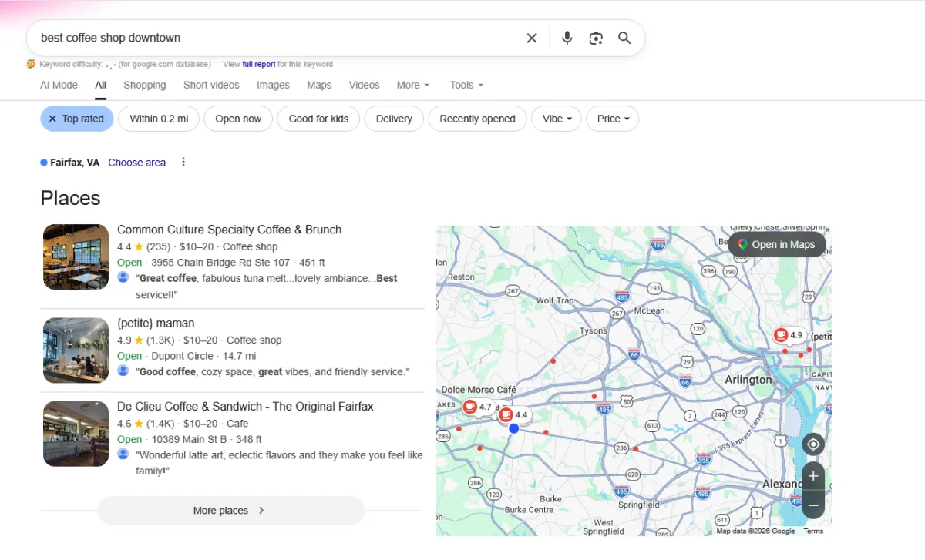
Task: Open location options three-dot menu
Action: point(183,163)
